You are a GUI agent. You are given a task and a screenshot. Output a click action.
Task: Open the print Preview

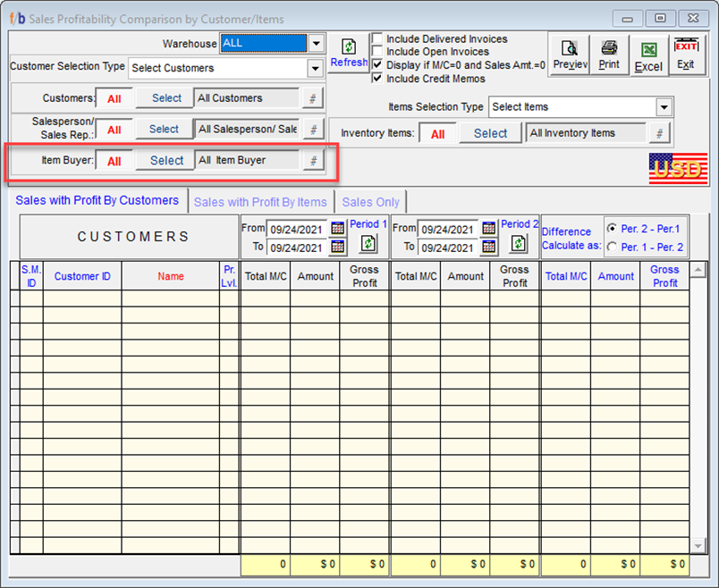pyautogui.click(x=570, y=55)
